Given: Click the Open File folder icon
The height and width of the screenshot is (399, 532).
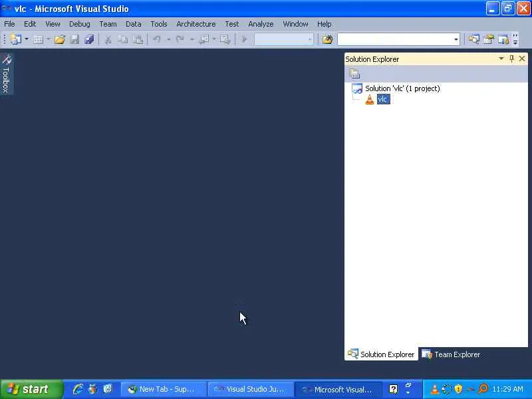Looking at the screenshot, I should [x=59, y=39].
